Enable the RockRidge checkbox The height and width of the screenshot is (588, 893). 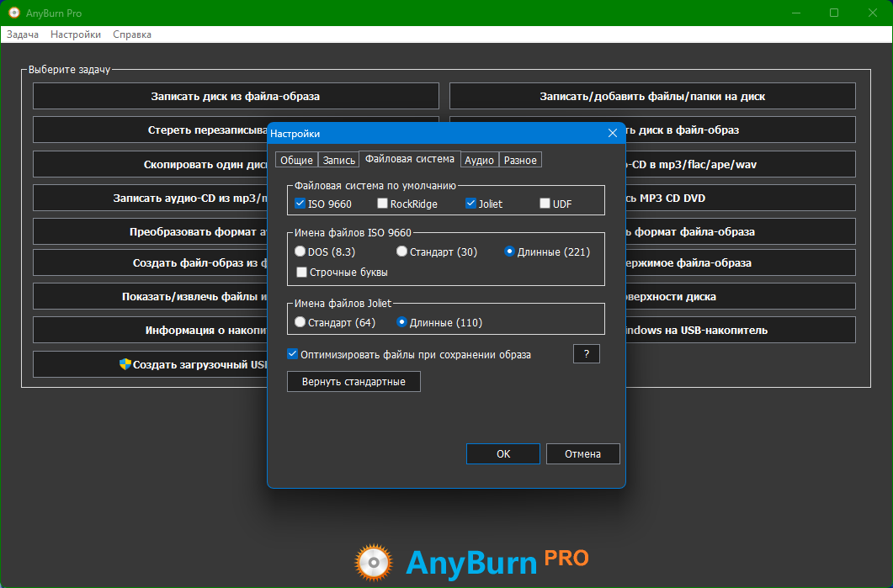(x=382, y=204)
